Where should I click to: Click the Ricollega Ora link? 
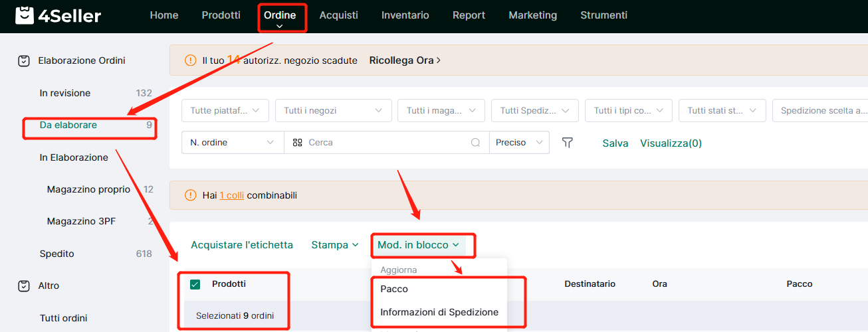[x=405, y=60]
